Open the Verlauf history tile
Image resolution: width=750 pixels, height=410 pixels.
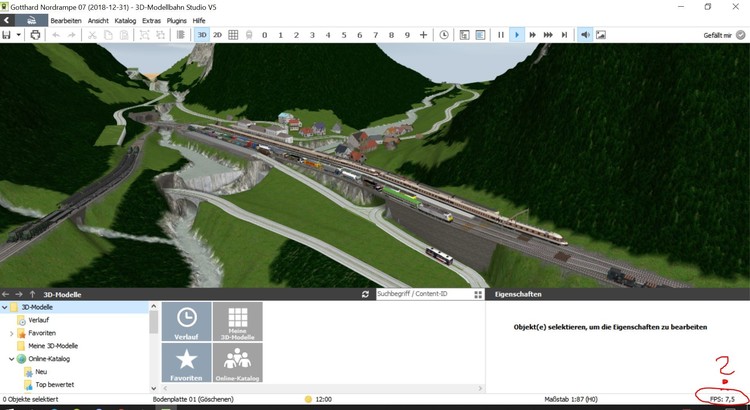186,322
